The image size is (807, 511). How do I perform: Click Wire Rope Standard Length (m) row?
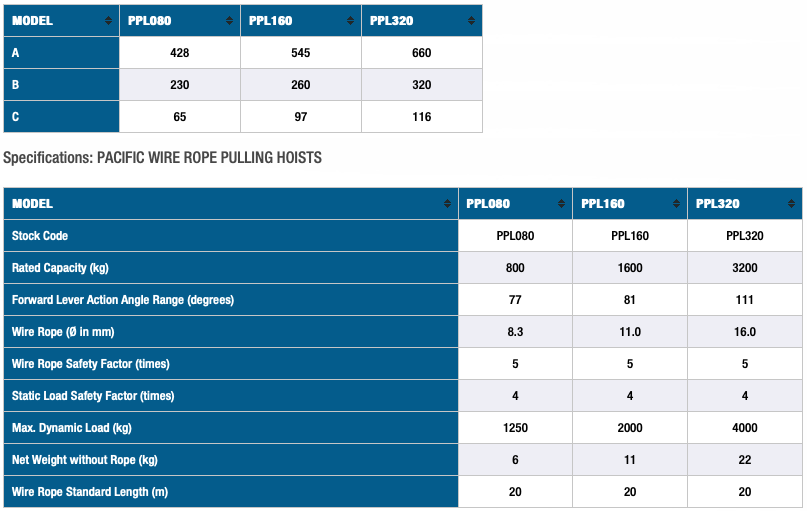pyautogui.click(x=402, y=491)
